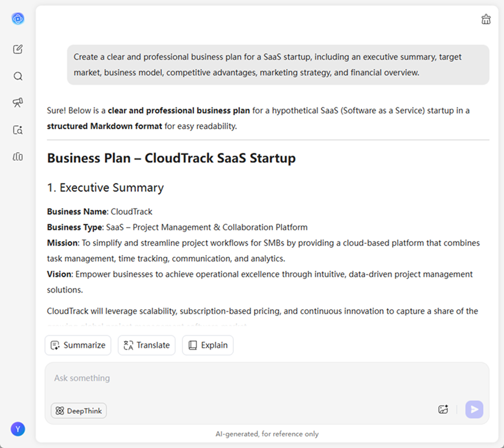The image size is (504, 448).
Task: Click the "Business Name: CloudTrack" line
Action: point(100,212)
